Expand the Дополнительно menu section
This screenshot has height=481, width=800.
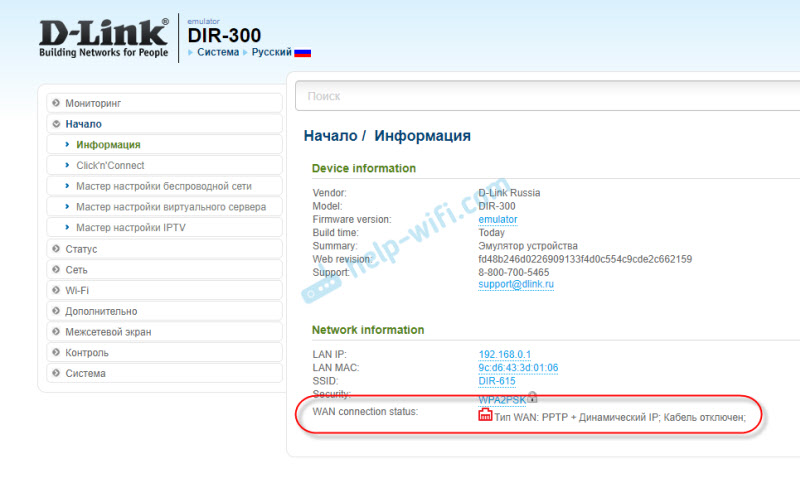(x=164, y=311)
